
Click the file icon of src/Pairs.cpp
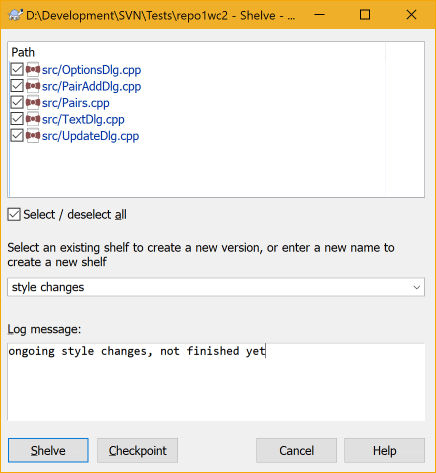click(x=33, y=103)
